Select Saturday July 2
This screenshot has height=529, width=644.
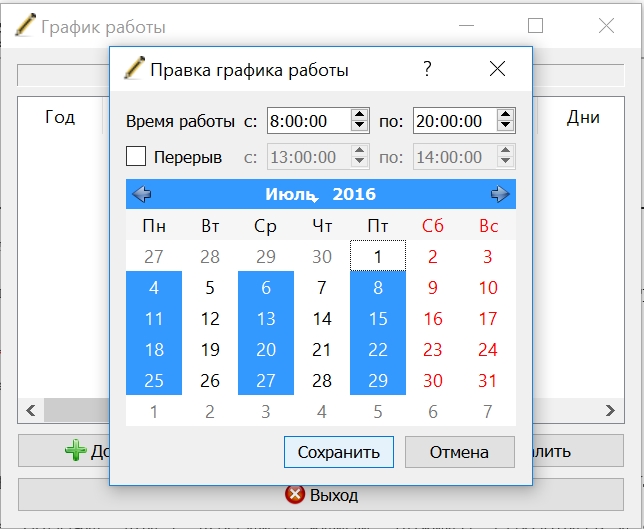click(x=433, y=256)
